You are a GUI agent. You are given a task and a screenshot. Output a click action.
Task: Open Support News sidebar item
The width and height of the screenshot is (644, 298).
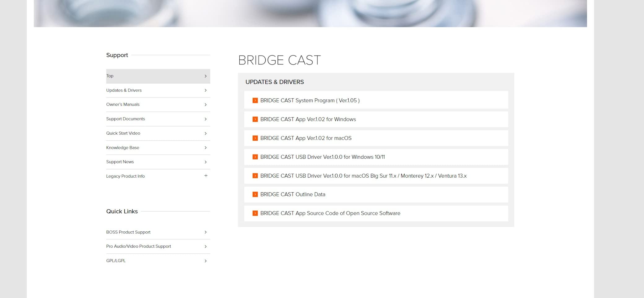pos(158,162)
